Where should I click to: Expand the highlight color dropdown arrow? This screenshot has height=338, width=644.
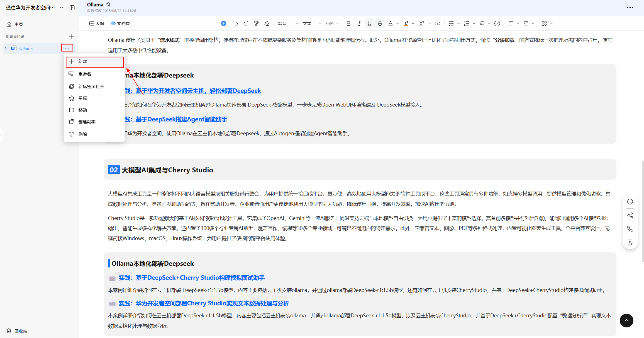(413, 23)
